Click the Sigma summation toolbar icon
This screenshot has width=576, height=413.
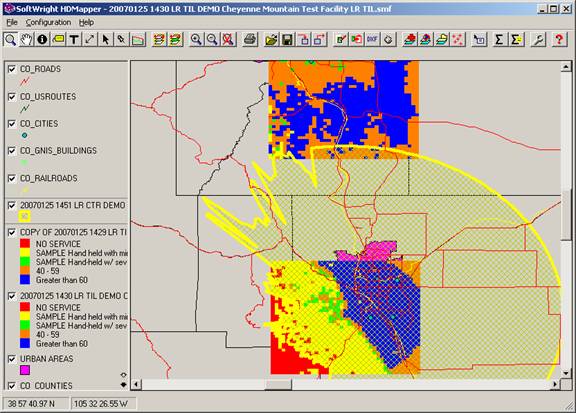tap(499, 39)
